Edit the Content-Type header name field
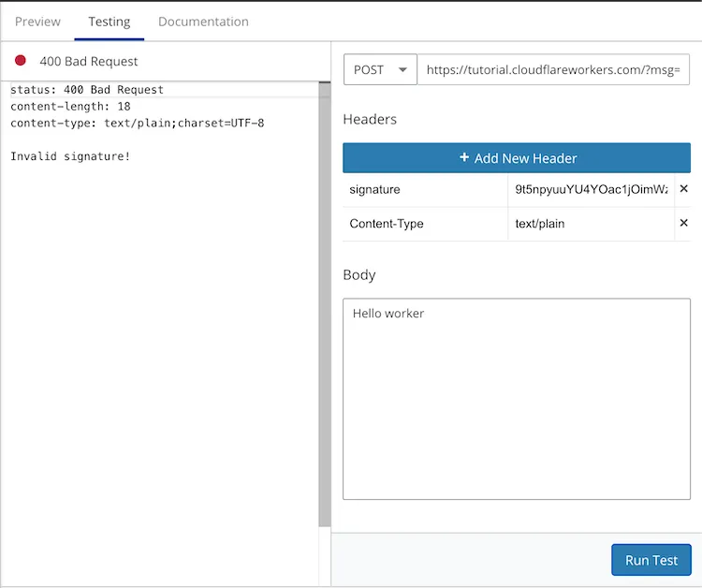 tap(424, 224)
